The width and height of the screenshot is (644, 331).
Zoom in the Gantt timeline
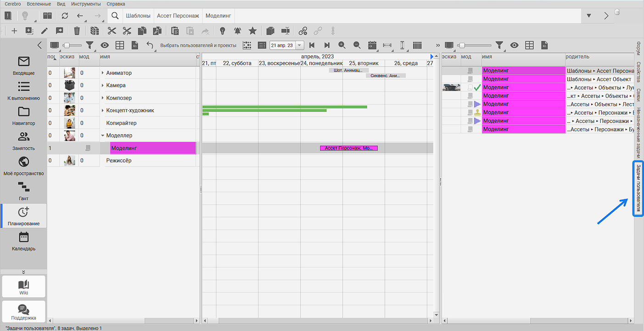pos(342,45)
